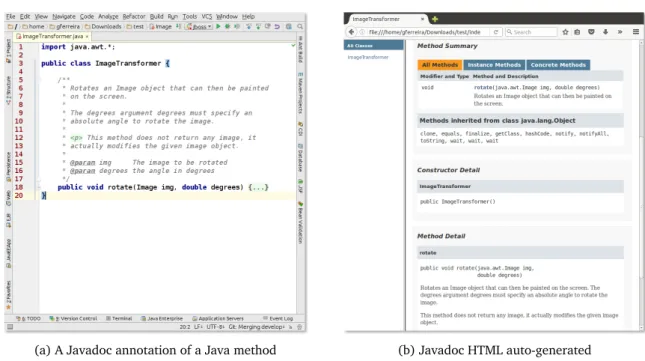Close the ImageTransformer.java editor tab
This screenshot has width=645, height=361.
coord(87,37)
